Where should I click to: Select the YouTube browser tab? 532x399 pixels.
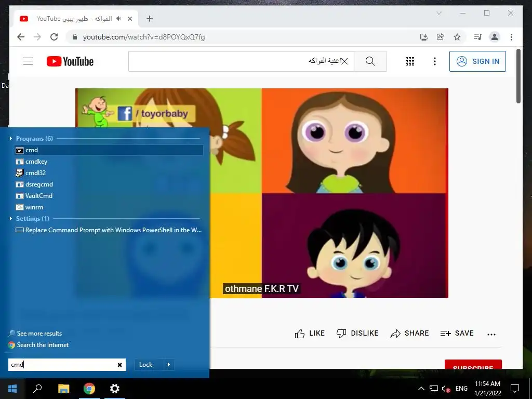(x=76, y=19)
